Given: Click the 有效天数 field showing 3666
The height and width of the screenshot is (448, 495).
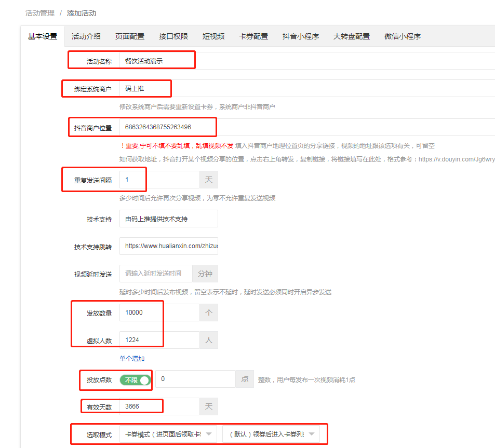Looking at the screenshot, I should 159,406.
